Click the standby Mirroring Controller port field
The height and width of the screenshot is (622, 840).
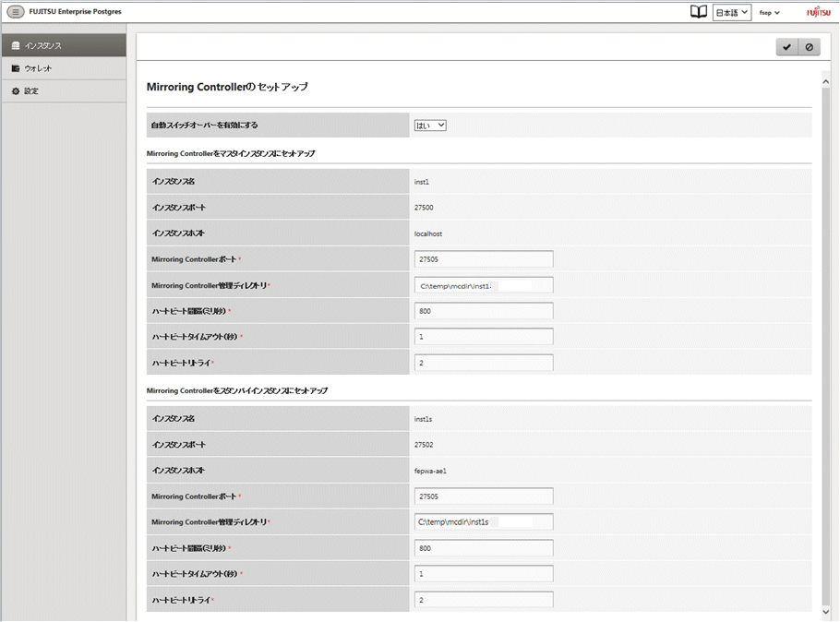point(484,496)
